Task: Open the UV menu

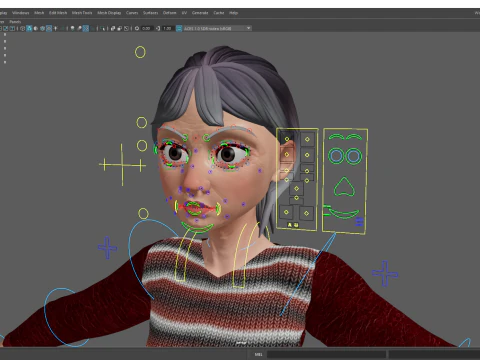Action: 184,13
